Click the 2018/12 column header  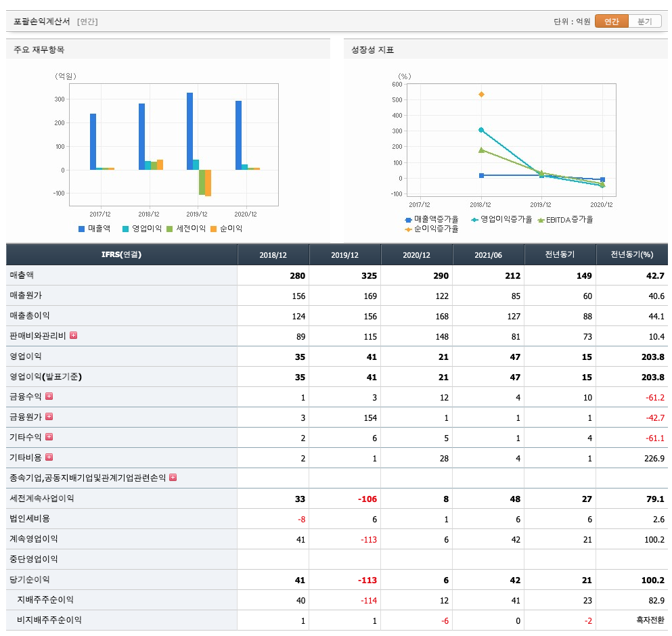tap(273, 254)
